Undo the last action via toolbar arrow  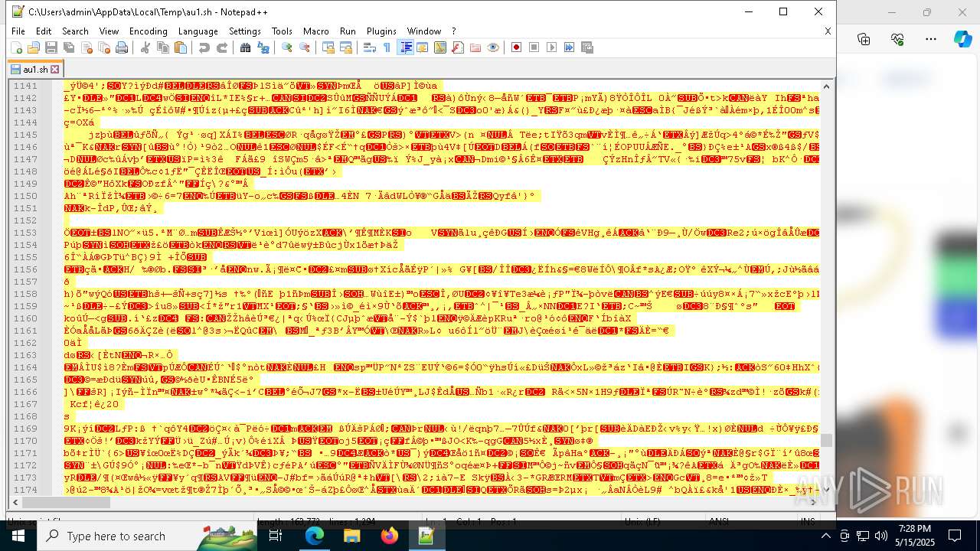(x=204, y=47)
